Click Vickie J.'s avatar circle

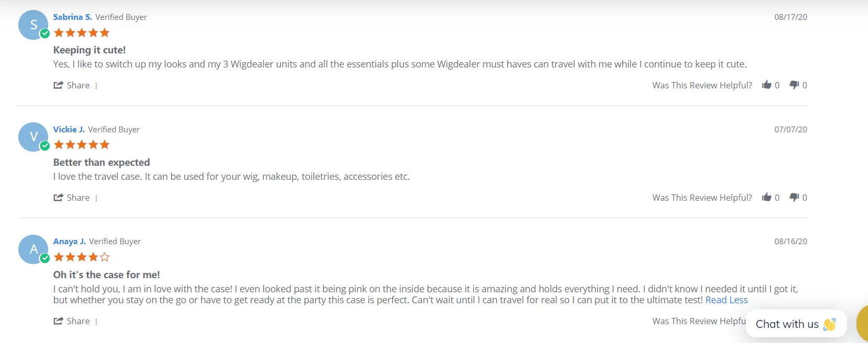(32, 136)
